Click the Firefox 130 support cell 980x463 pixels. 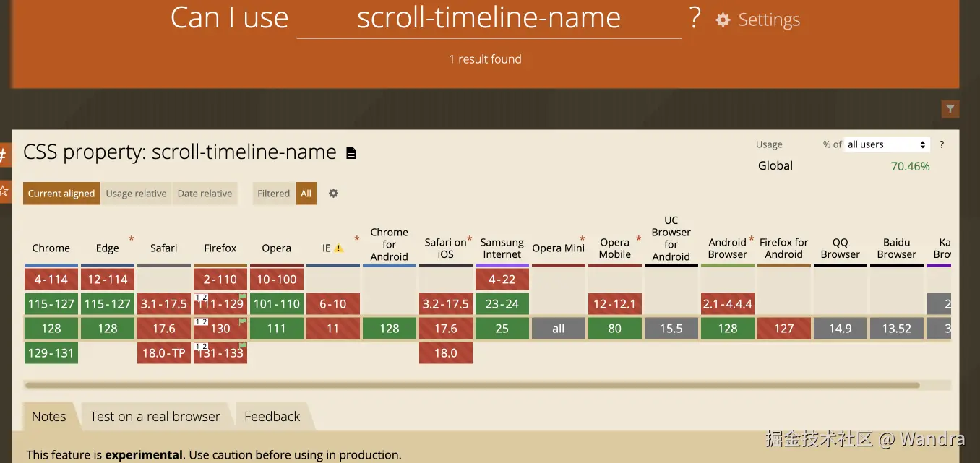tap(220, 328)
